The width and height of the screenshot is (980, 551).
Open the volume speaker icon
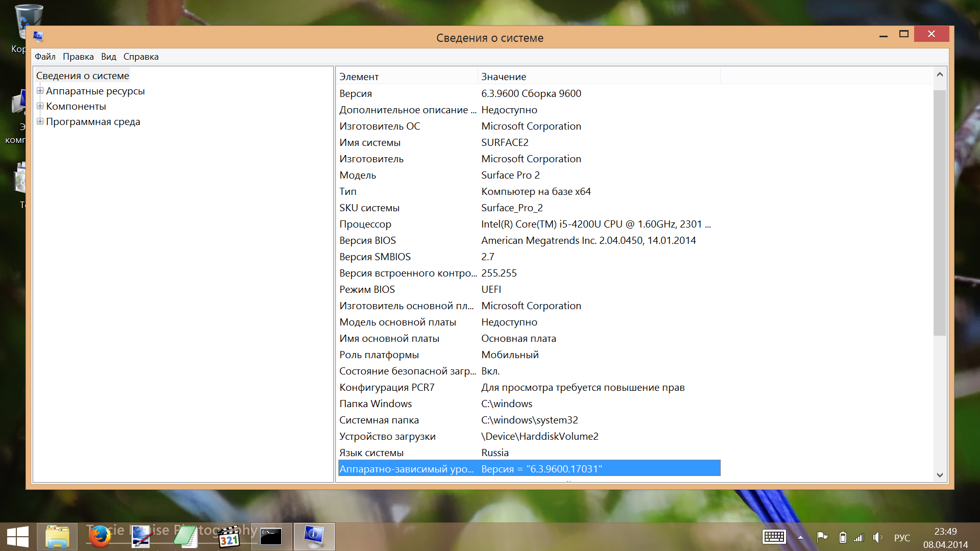pos(877,537)
